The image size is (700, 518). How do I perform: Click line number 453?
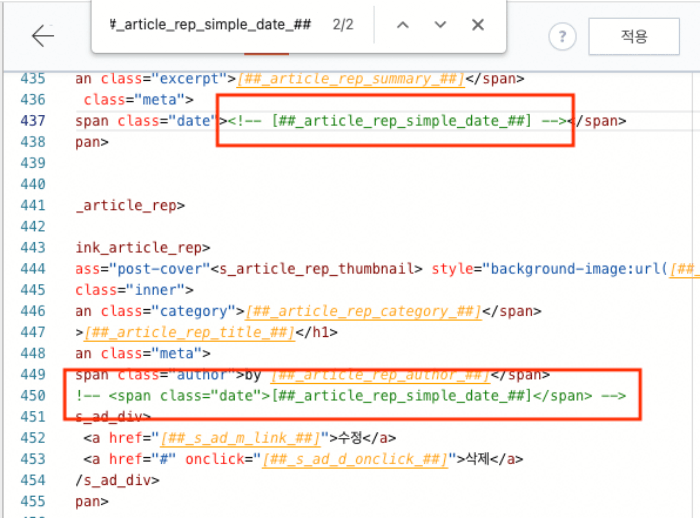coord(33,459)
